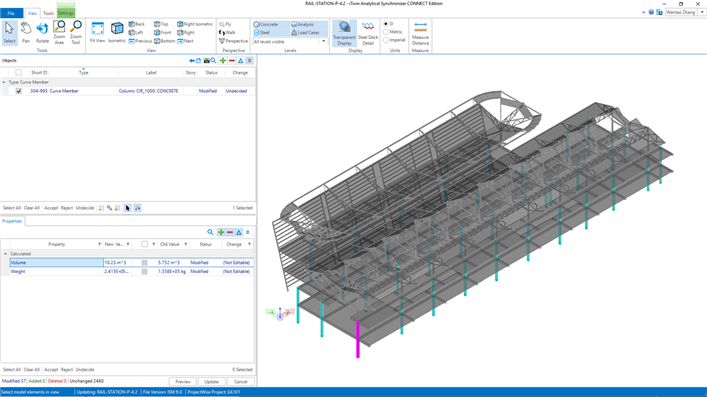Viewport: 707px width, 397px height.
Task: Toggle Perspective projection
Action: pyautogui.click(x=233, y=41)
